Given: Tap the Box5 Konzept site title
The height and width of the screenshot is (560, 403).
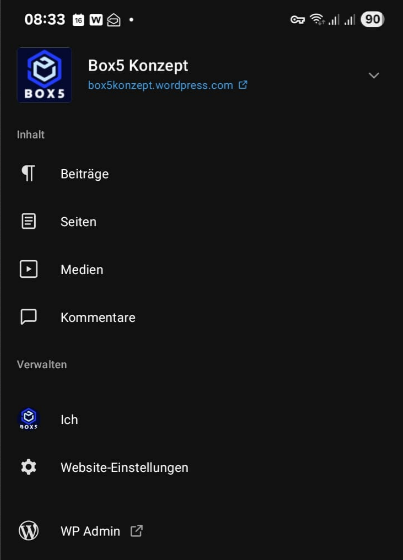Looking at the screenshot, I should (138, 66).
